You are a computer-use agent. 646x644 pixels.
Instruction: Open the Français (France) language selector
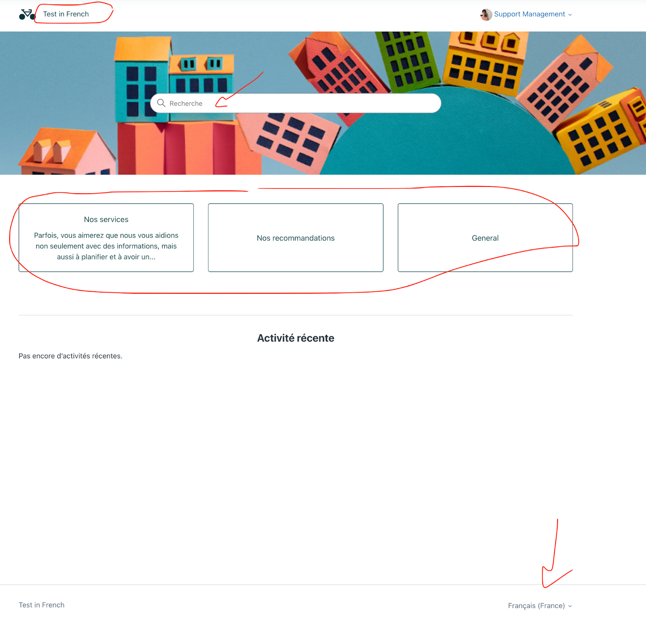[540, 606]
